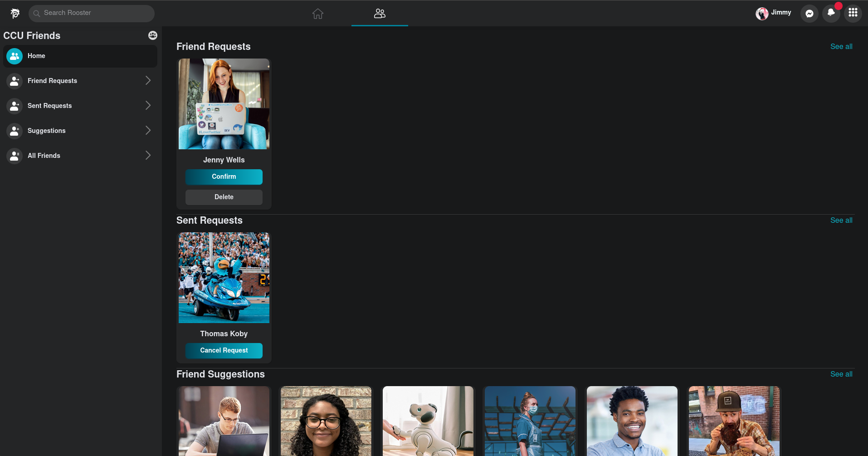The image size is (868, 456).
Task: Click the Friend Requests sidebar icon
Action: click(15, 81)
